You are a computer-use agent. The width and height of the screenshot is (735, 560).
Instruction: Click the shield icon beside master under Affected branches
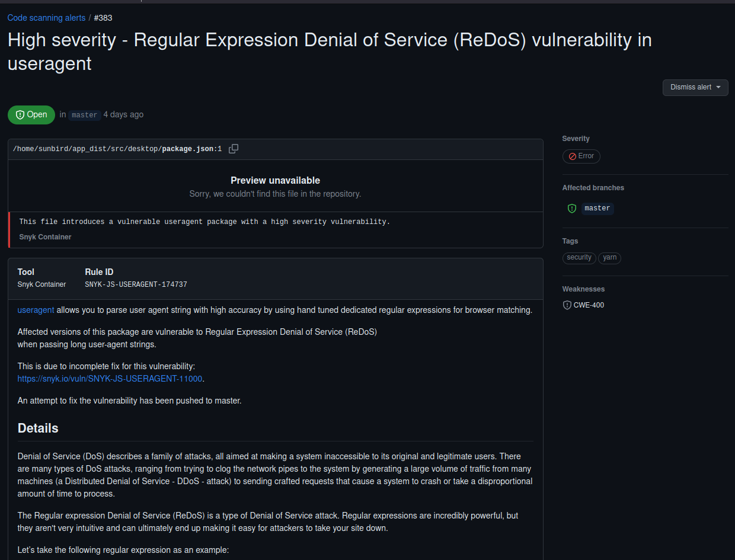pyautogui.click(x=571, y=208)
